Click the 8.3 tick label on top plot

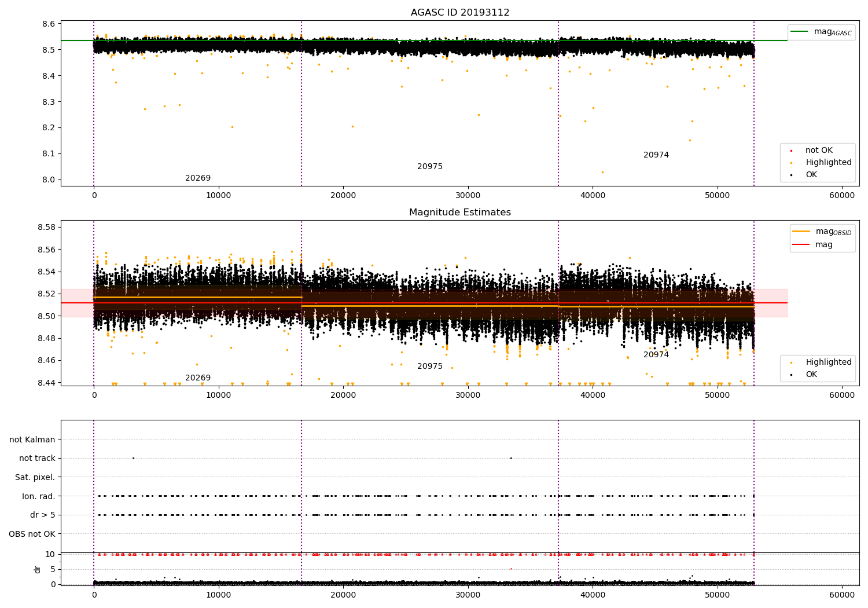(48, 102)
